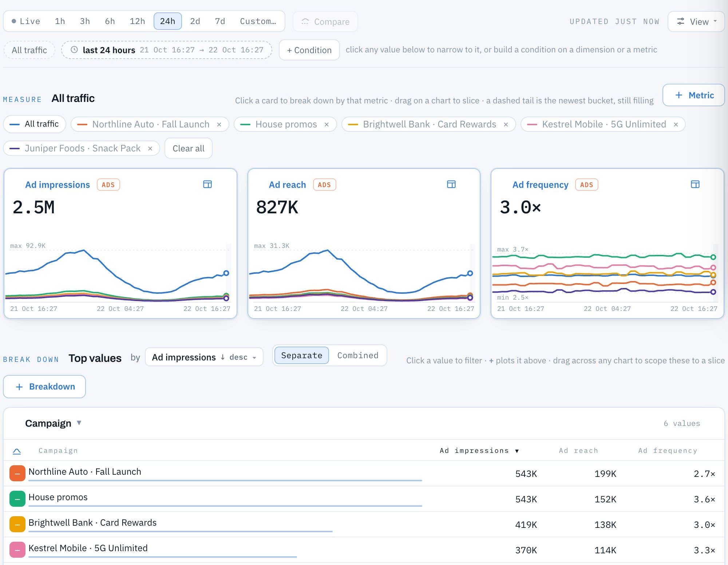Screen dimensions: 728x565
Task: Remove Juniper Foods · Snack Pack chip
Action: pos(150,149)
